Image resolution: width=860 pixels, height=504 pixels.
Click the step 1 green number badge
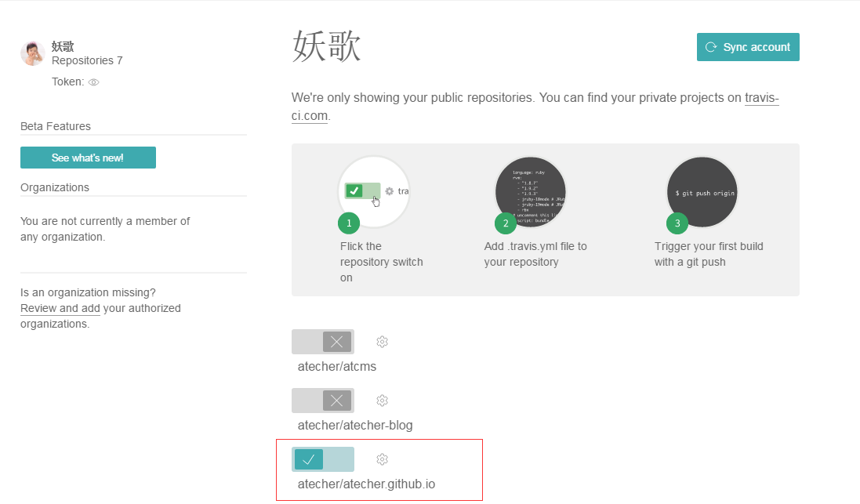(349, 223)
